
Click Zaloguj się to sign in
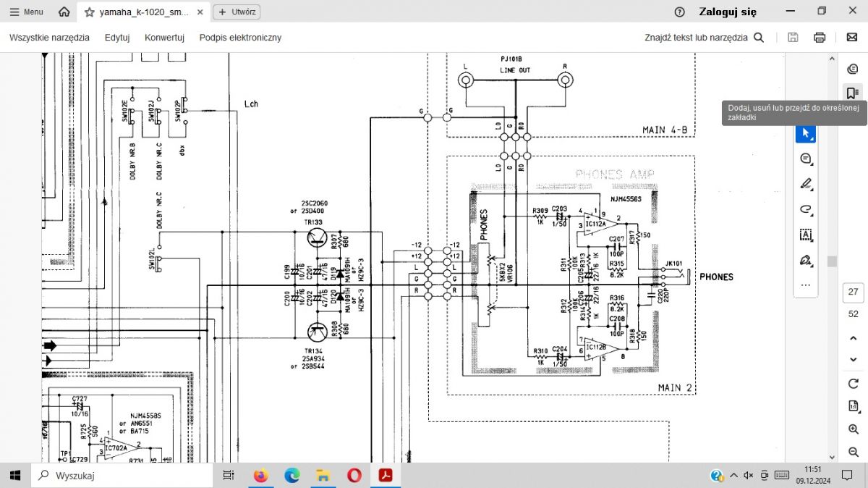click(728, 12)
